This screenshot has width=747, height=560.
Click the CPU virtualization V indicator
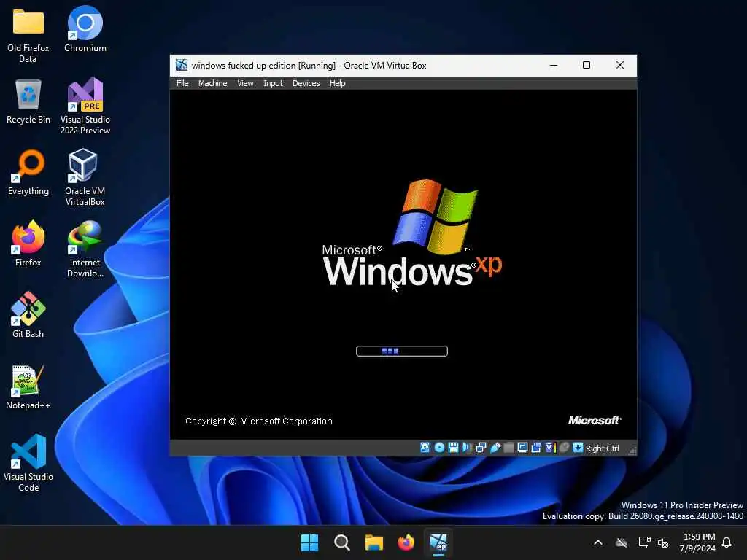tap(550, 448)
